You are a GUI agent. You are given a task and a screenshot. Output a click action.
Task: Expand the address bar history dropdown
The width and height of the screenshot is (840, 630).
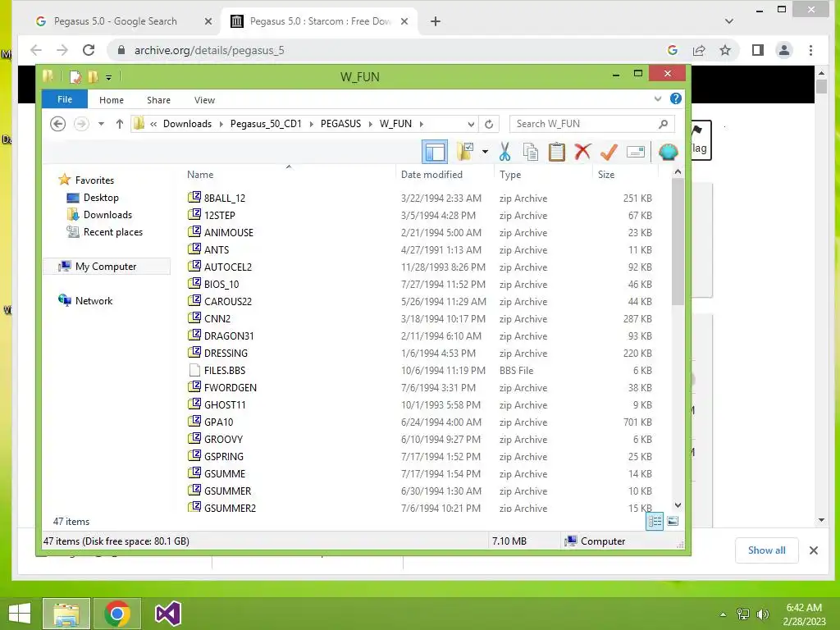pos(471,125)
